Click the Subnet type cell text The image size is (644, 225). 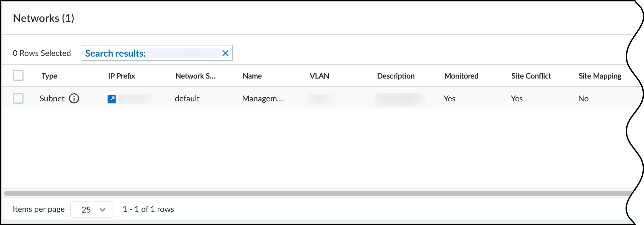click(x=52, y=99)
